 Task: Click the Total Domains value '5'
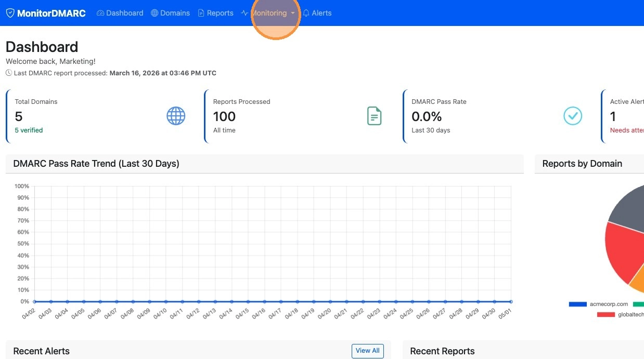tap(19, 116)
